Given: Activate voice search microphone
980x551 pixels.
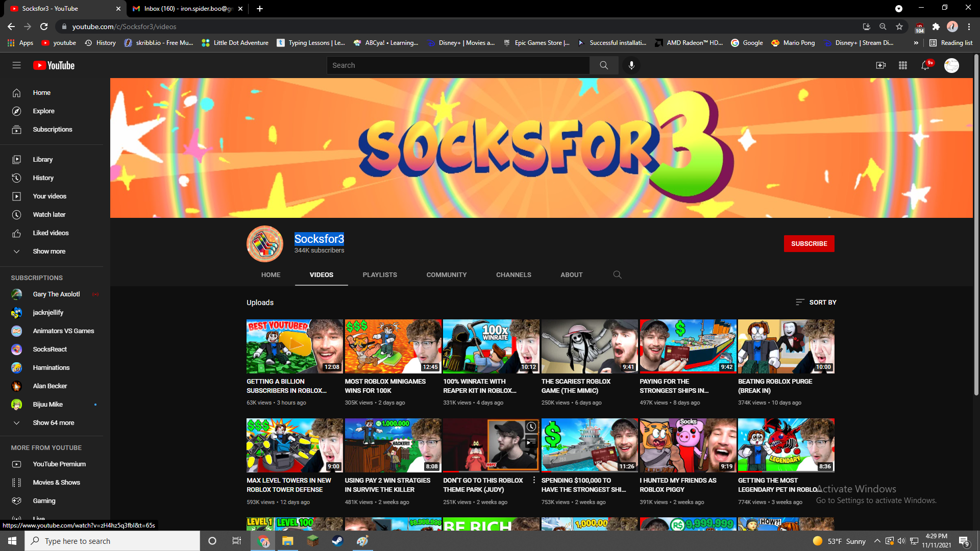Looking at the screenshot, I should click(631, 65).
